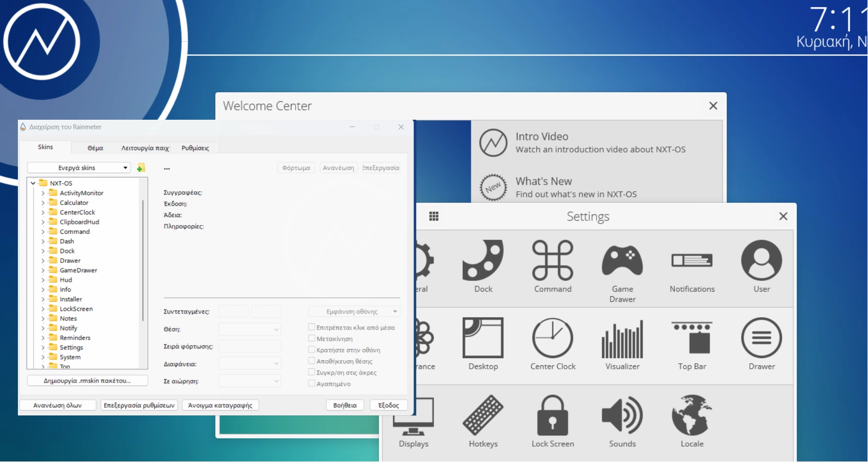Toggle 'Επιτρέπεται κλικ από μέσα' checkbox
Screen dimensions: 868x462
click(311, 327)
